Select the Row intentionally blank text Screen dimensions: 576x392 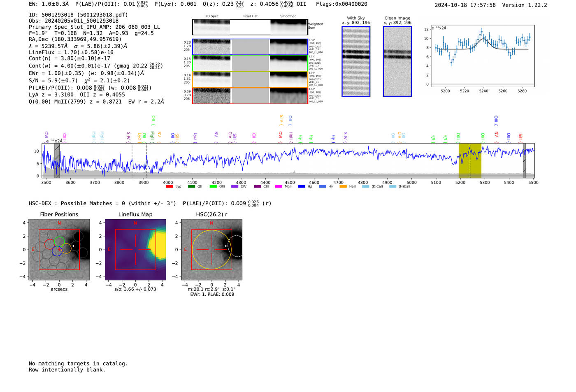click(67, 370)
